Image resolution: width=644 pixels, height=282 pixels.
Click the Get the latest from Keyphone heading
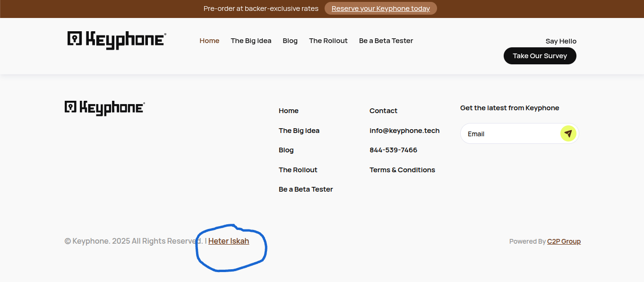point(510,108)
